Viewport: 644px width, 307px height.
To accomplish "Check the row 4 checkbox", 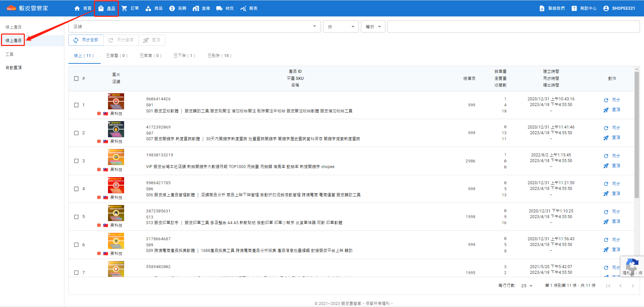I will [76, 189].
